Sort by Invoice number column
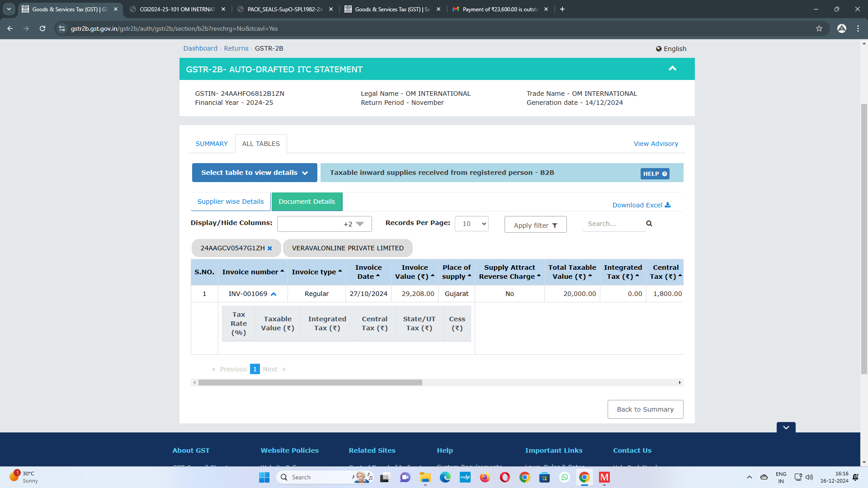This screenshot has width=868, height=488. (253, 272)
